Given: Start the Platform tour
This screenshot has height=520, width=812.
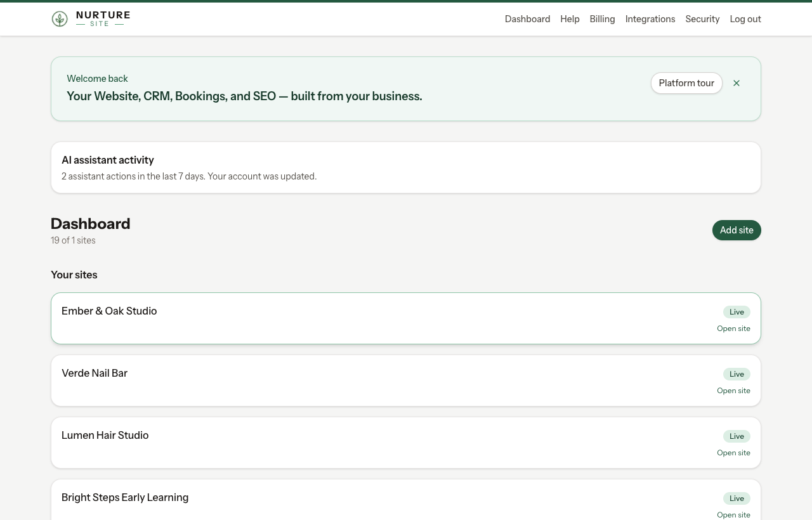Looking at the screenshot, I should (686, 83).
